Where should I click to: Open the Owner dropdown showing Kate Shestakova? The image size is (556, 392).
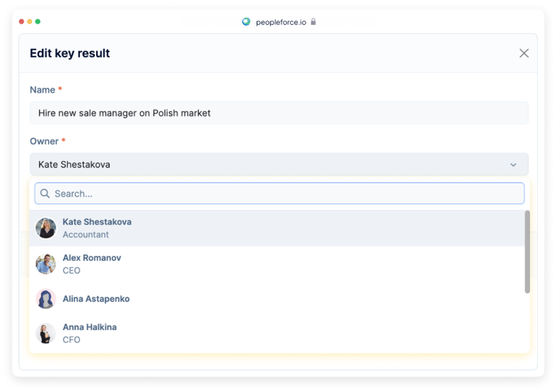click(x=279, y=164)
